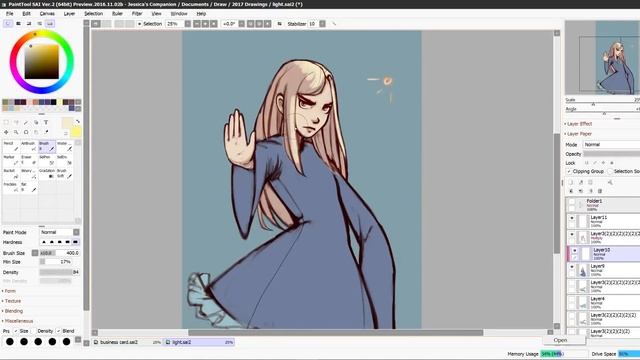Select the Text tool icon

46,122
